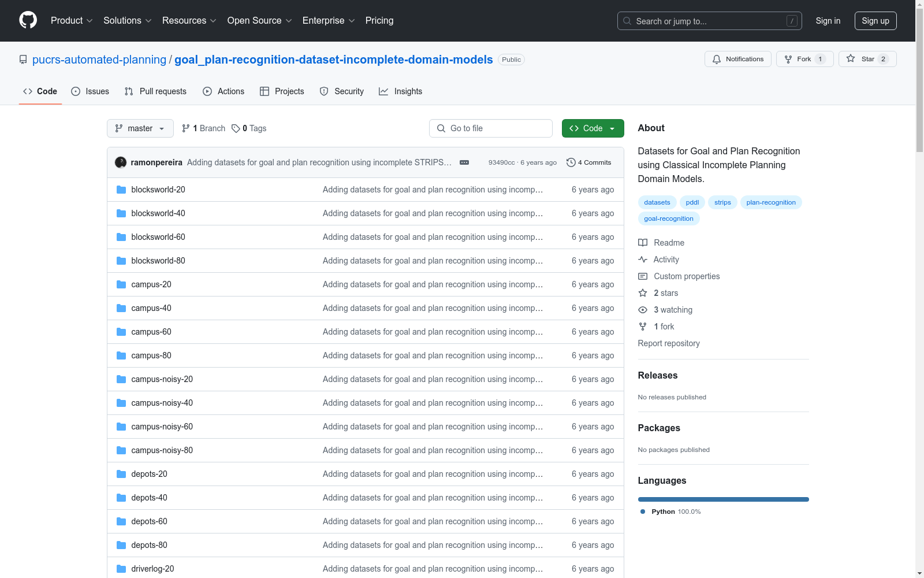This screenshot has width=924, height=578.
Task: Click the Python language bar
Action: (724, 499)
